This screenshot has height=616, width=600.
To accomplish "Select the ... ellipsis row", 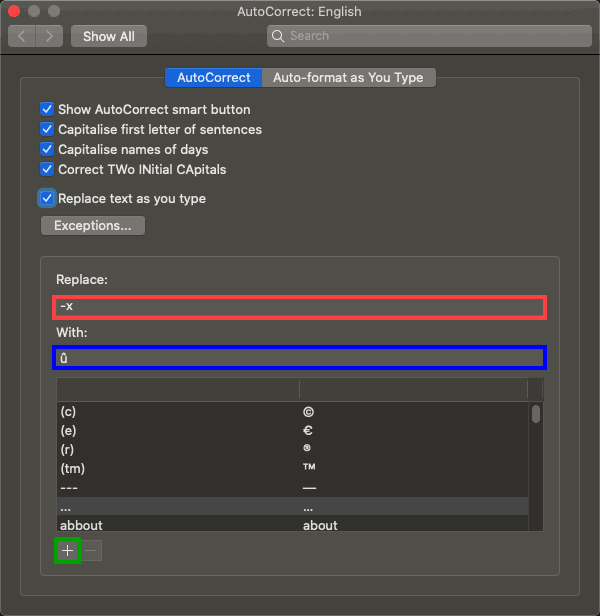I will tap(292, 506).
